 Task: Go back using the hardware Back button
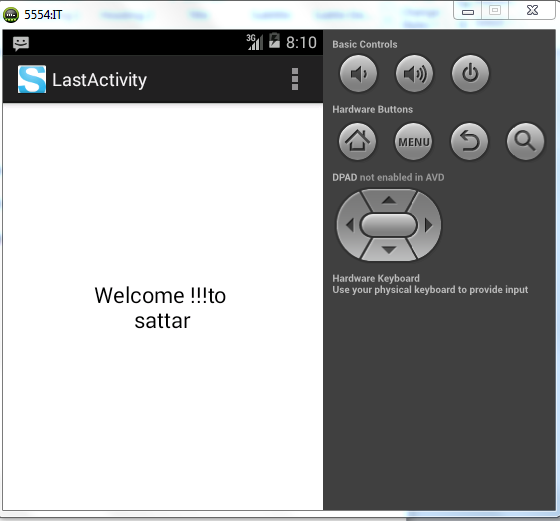(470, 141)
